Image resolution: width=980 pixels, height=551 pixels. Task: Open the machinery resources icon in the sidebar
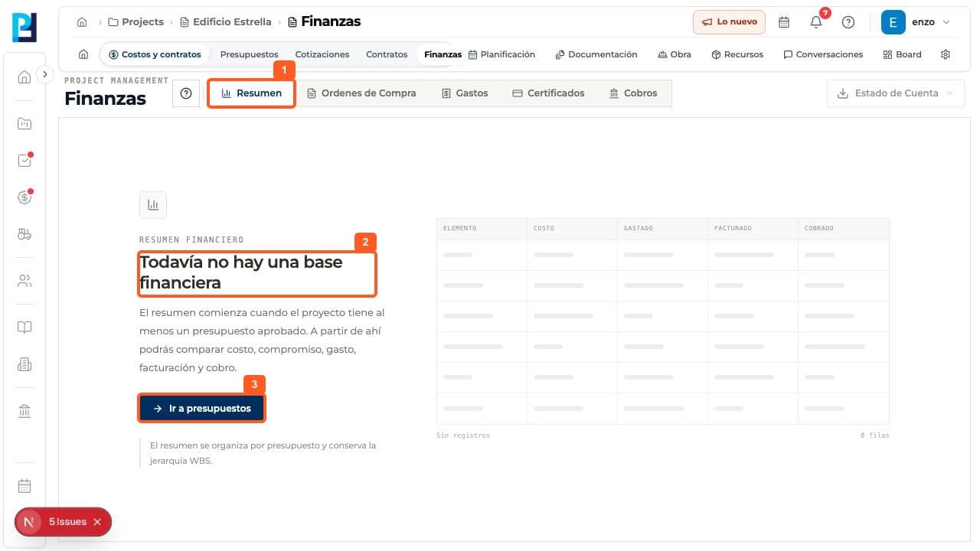(x=24, y=235)
